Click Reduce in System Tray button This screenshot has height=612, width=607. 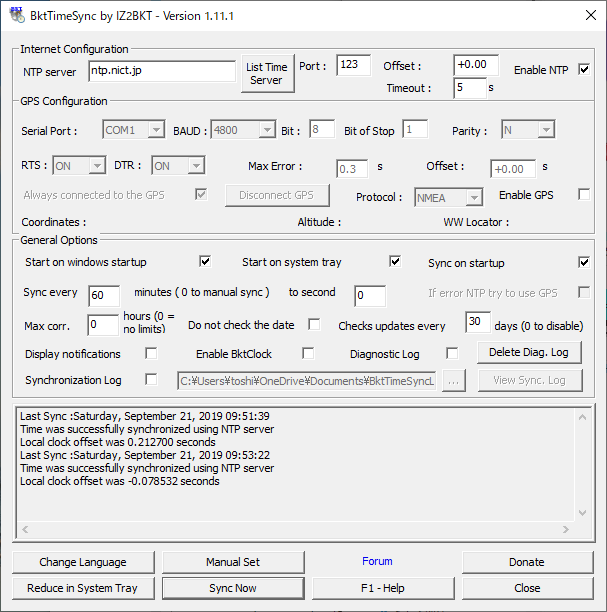[x=83, y=588]
